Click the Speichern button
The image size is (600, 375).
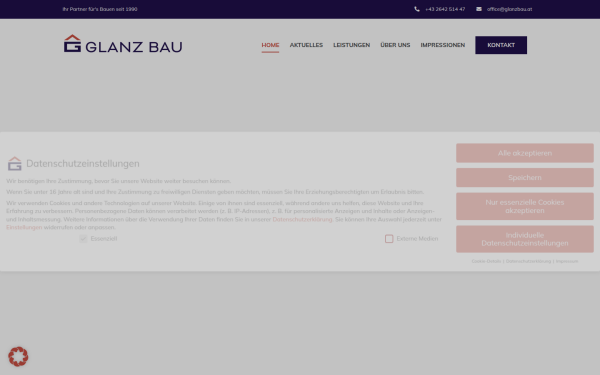coord(525,178)
